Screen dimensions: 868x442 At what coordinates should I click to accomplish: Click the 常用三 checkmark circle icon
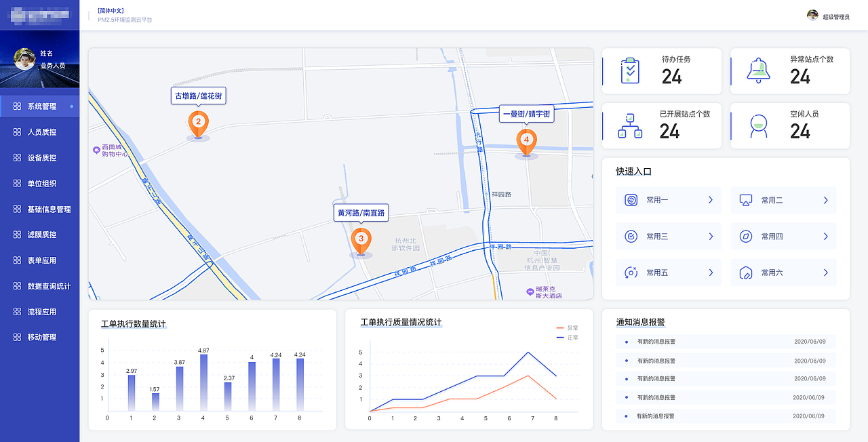point(631,237)
